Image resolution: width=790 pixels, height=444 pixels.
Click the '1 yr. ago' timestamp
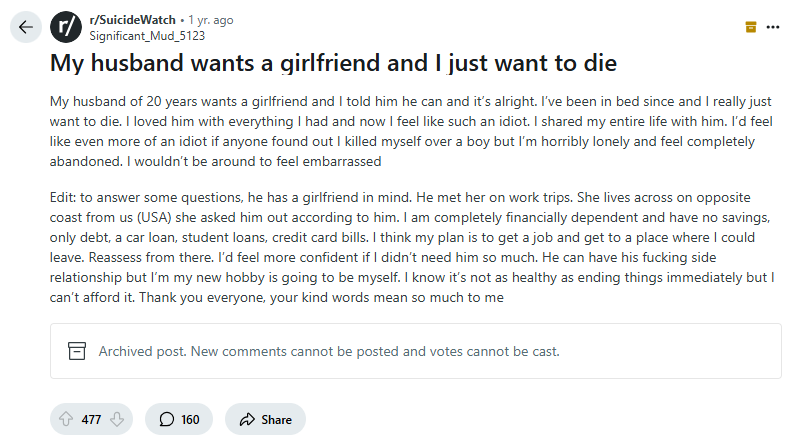click(211, 19)
